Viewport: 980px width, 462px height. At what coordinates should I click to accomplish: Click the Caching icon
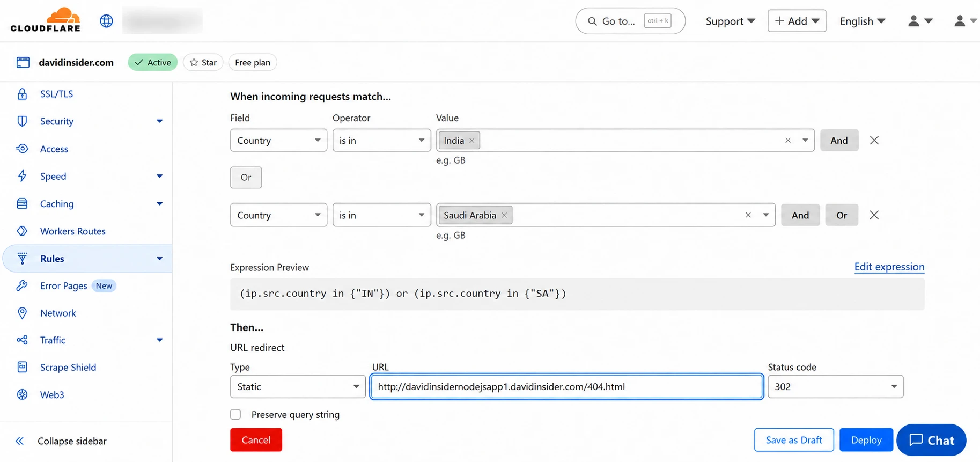[x=22, y=203]
